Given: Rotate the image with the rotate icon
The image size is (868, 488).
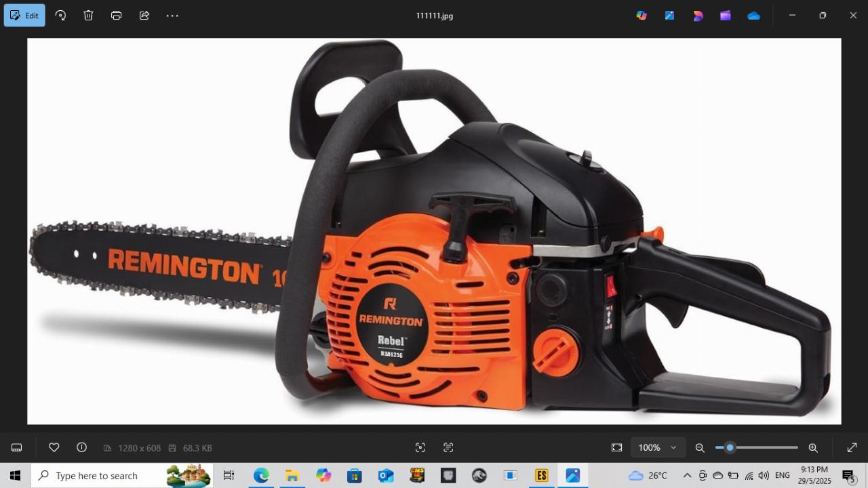Looking at the screenshot, I should tap(60, 15).
